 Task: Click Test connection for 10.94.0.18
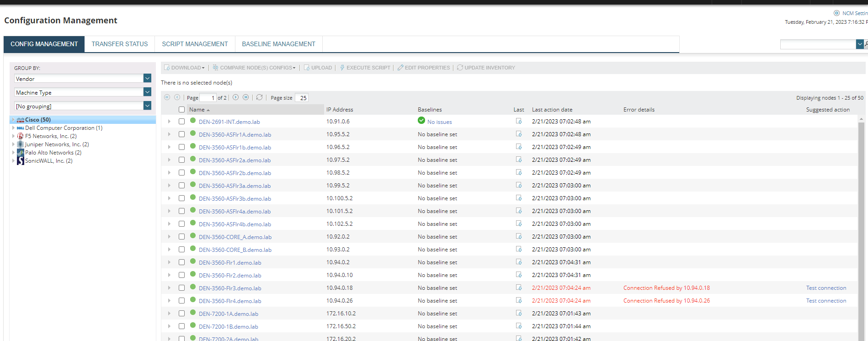pos(826,288)
